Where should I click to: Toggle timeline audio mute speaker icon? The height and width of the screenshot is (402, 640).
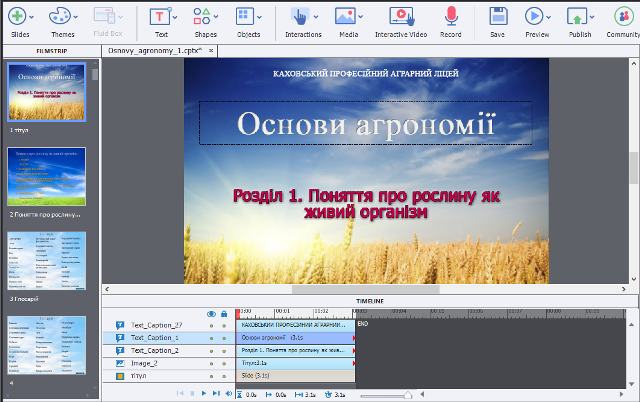229,393
